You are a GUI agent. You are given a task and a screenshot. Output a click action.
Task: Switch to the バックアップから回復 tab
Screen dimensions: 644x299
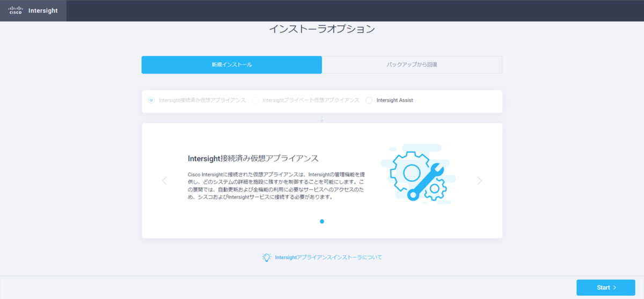(x=412, y=65)
